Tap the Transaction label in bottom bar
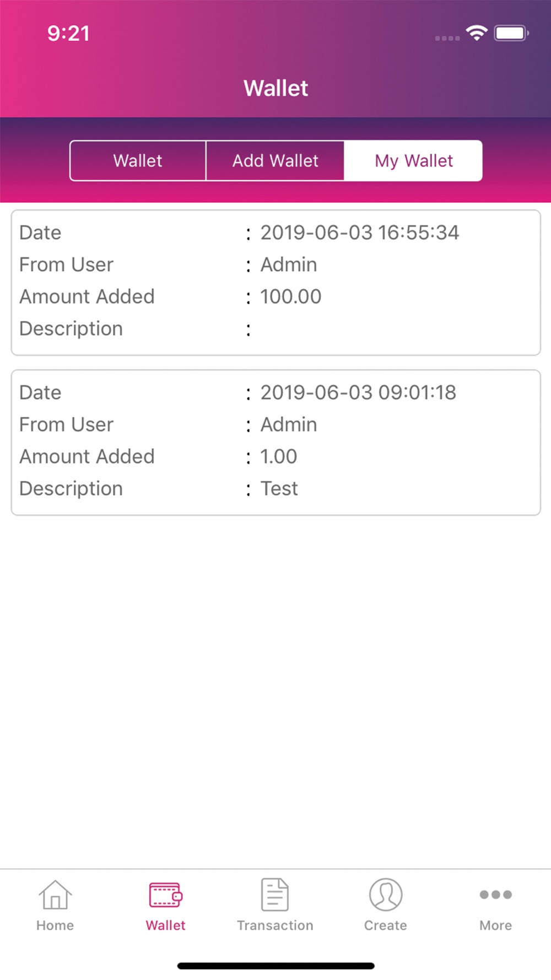 pos(275,925)
